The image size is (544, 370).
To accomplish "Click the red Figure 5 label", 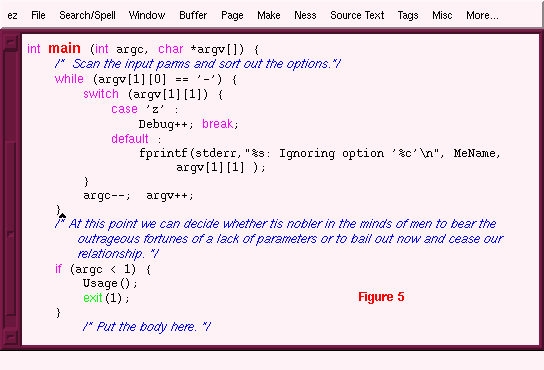I will click(x=381, y=297).
